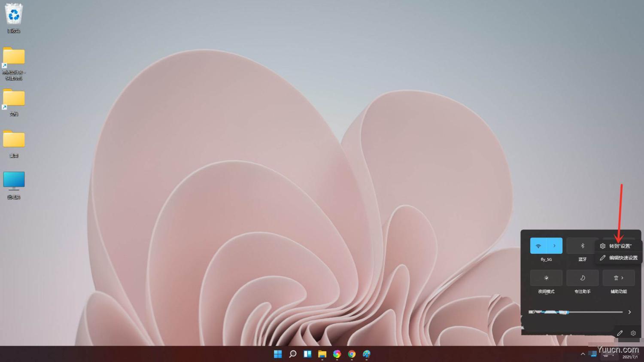Toggle 夜间模式 night light tile
Image resolution: width=644 pixels, height=362 pixels.
pyautogui.click(x=546, y=278)
